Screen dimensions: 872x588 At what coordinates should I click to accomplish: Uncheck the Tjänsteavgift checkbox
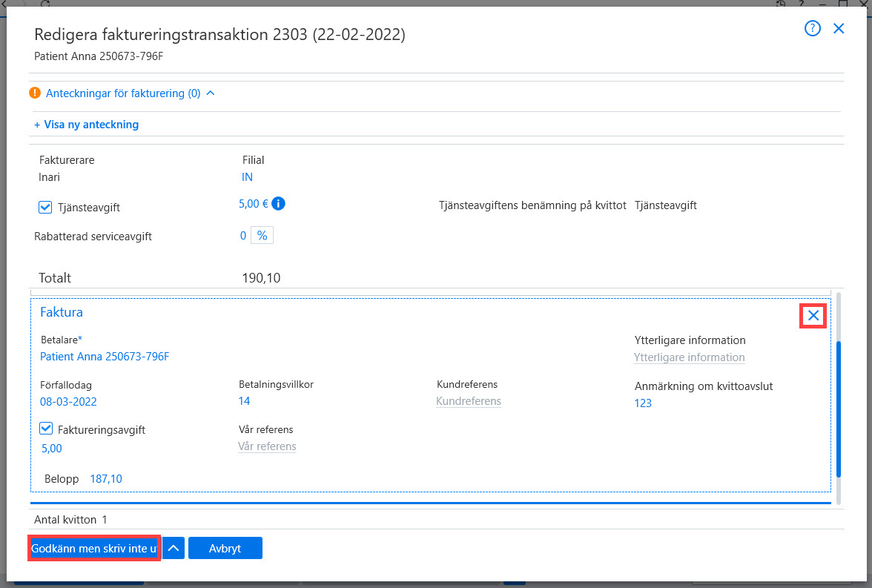coord(45,208)
